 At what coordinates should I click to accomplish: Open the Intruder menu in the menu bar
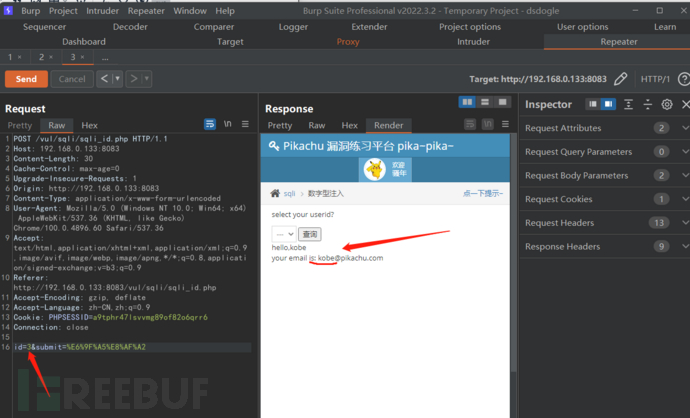click(x=103, y=11)
